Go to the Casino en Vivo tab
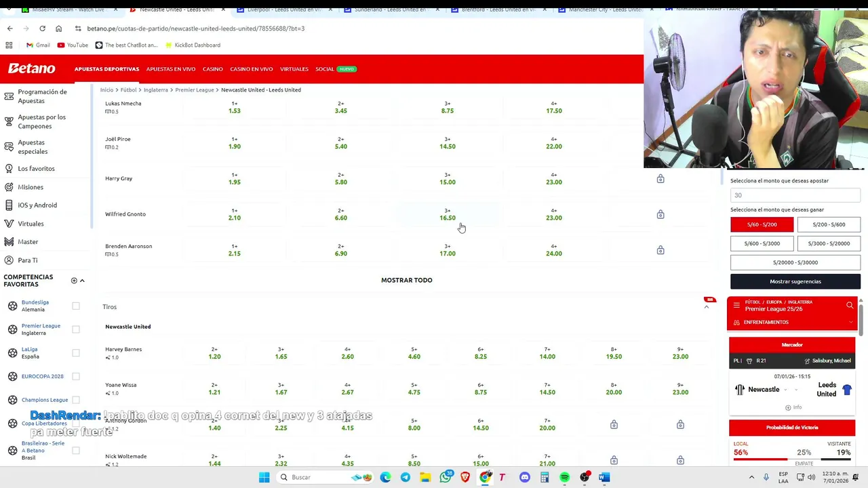The height and width of the screenshot is (488, 868). coord(251,69)
